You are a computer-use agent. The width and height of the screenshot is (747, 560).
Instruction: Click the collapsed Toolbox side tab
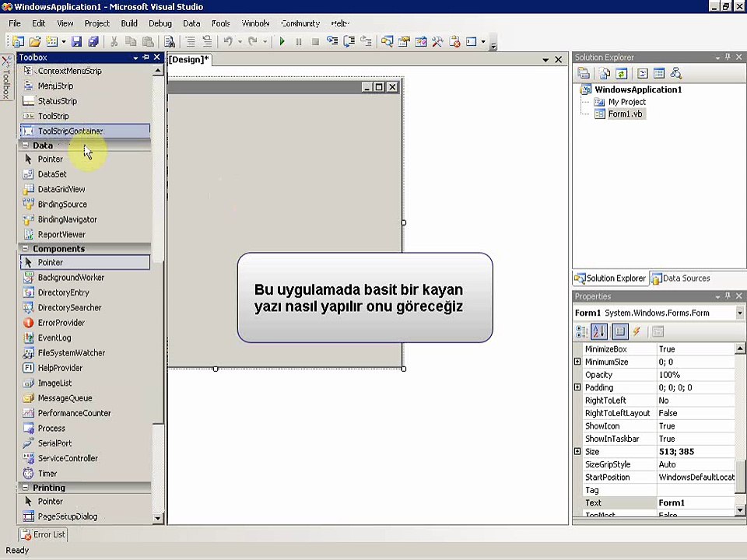(x=6, y=77)
